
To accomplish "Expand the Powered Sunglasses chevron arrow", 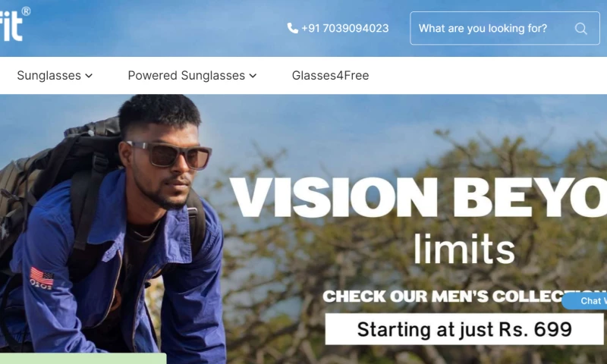I will coord(253,76).
